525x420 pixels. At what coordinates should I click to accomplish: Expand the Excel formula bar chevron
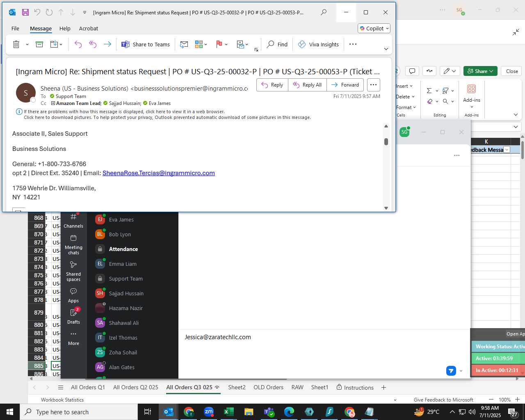(x=516, y=127)
